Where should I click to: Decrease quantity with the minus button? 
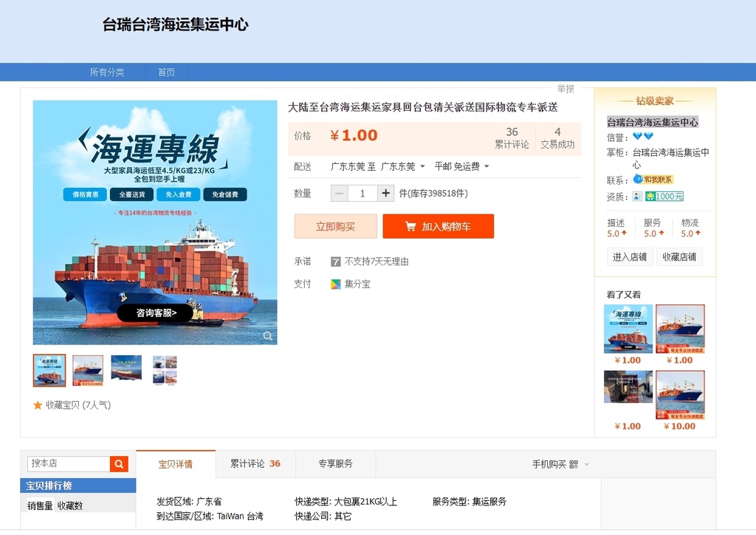pos(339,194)
